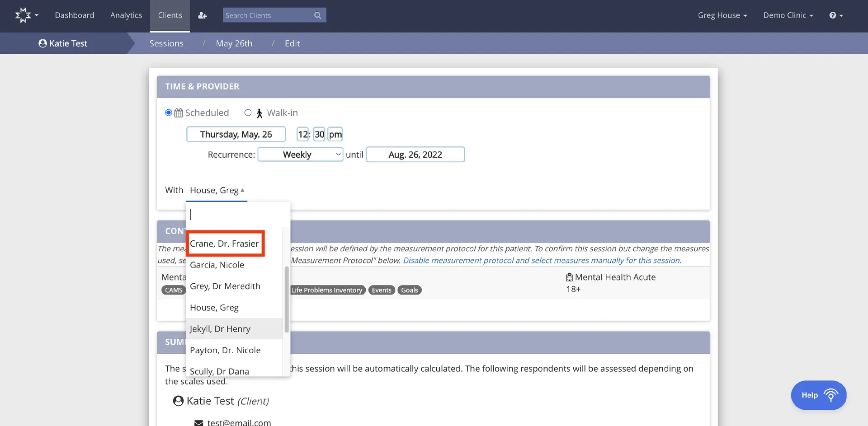Image resolution: width=868 pixels, height=426 pixels.
Task: Click the provider list scrollbar
Action: (x=287, y=299)
